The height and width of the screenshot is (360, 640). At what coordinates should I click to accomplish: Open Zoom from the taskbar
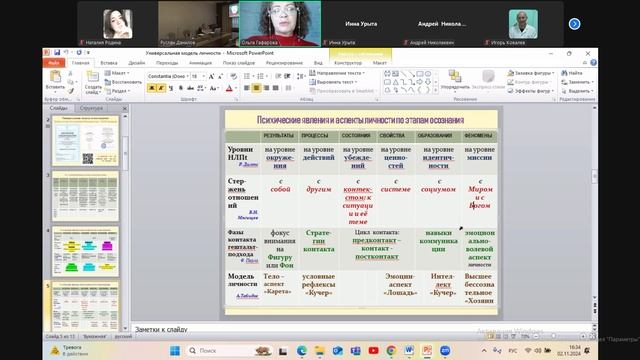pos(445,351)
